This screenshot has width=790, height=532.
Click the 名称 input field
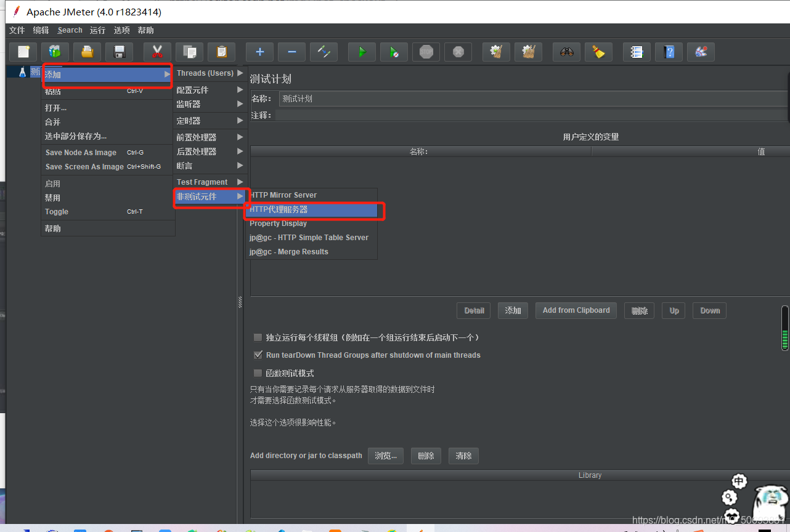(534, 99)
